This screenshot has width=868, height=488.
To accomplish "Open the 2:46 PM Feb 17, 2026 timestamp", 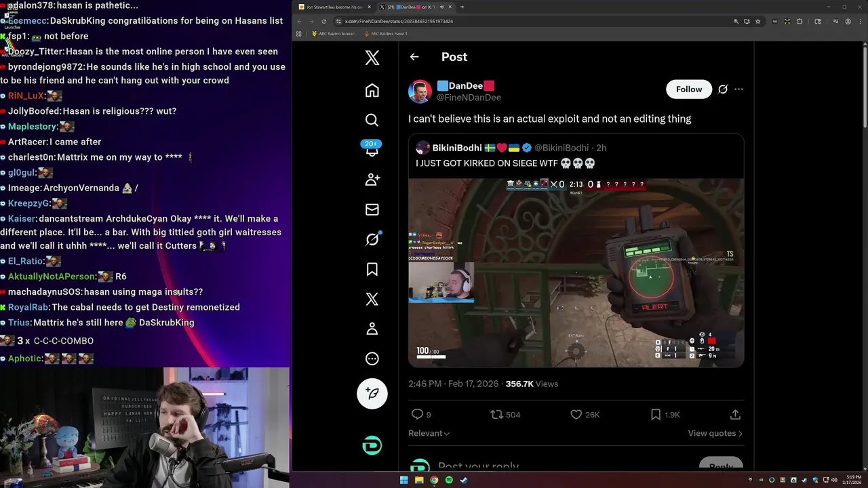I will 453,384.
